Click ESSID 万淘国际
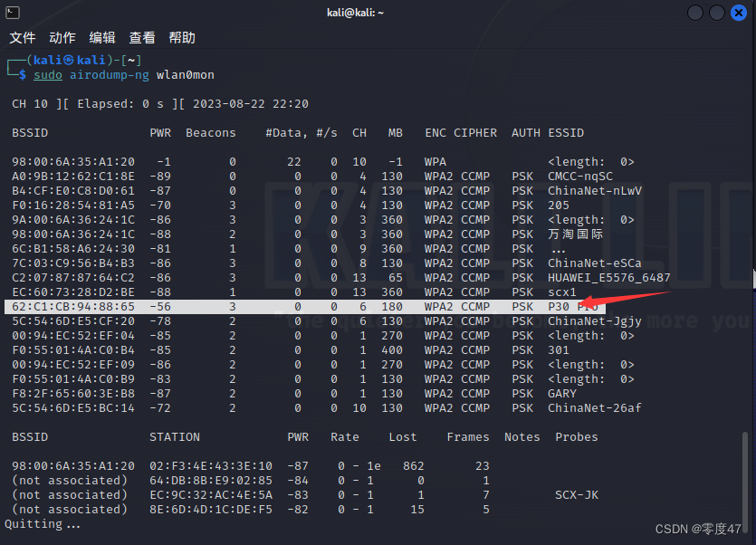The width and height of the screenshot is (756, 545). (x=575, y=234)
